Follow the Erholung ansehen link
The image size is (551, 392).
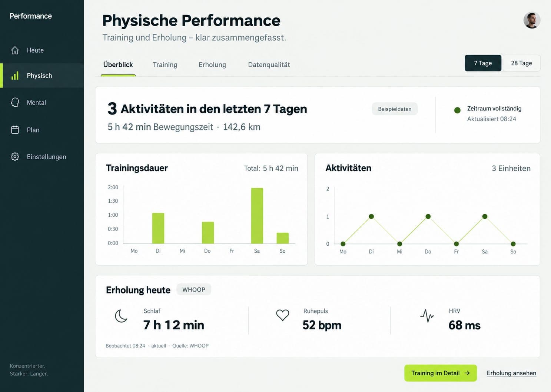(511, 373)
